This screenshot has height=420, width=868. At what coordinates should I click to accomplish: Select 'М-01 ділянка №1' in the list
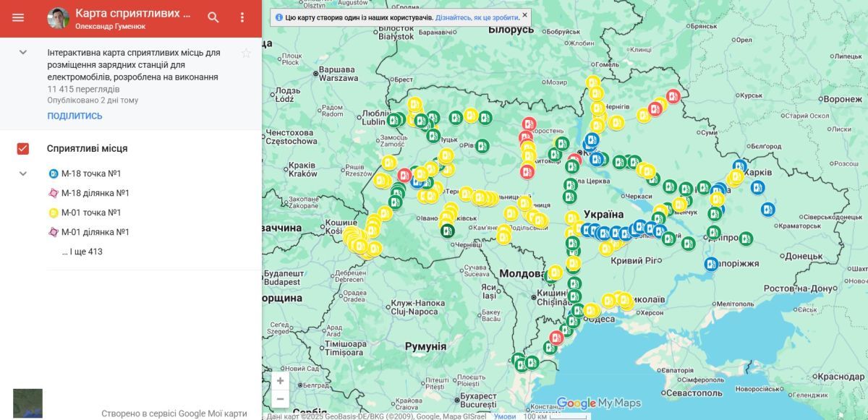point(95,232)
